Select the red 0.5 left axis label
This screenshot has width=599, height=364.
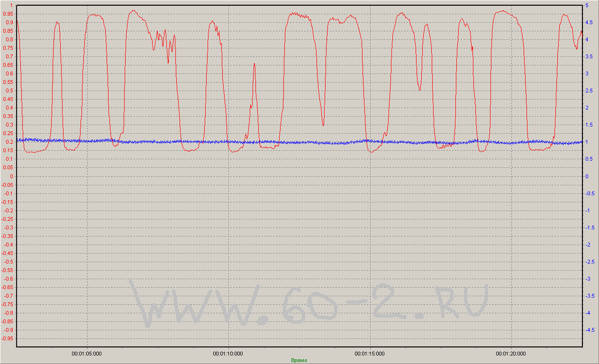click(9, 91)
